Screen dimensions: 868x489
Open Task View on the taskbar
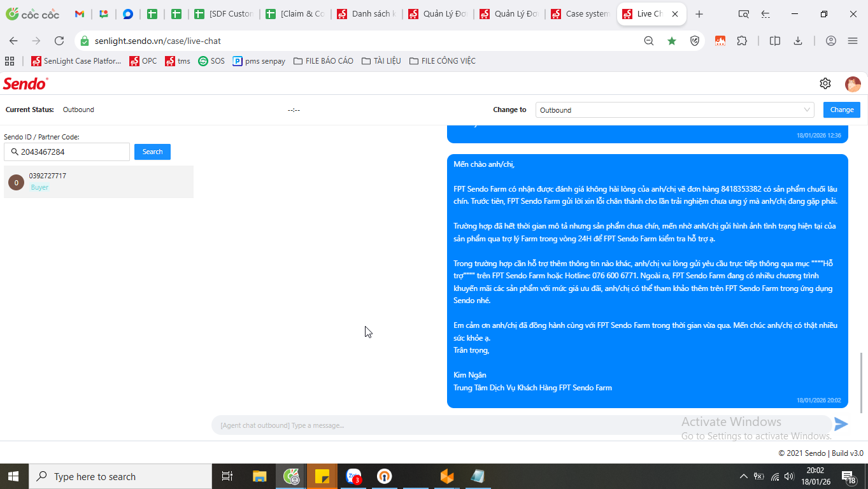pos(227,476)
